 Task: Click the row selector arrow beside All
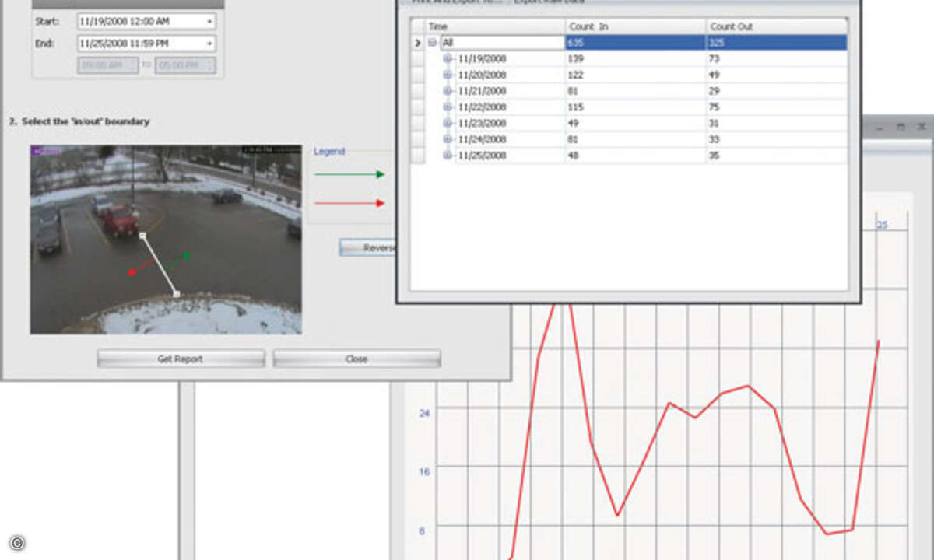(x=417, y=43)
